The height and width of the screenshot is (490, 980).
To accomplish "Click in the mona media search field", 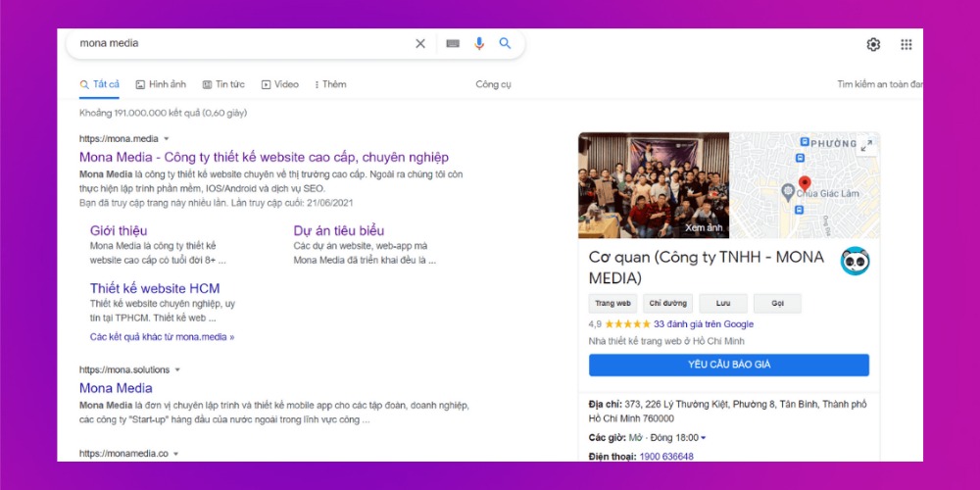I will [235, 44].
